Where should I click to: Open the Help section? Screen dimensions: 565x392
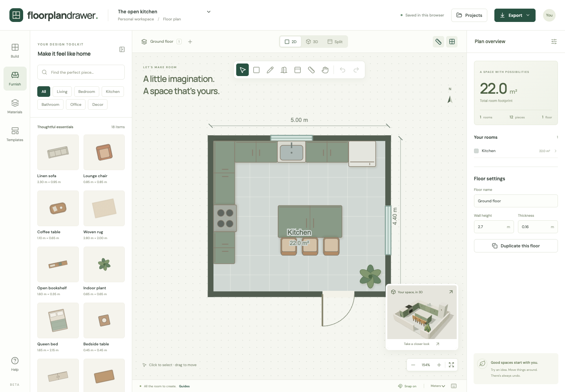tap(15, 364)
